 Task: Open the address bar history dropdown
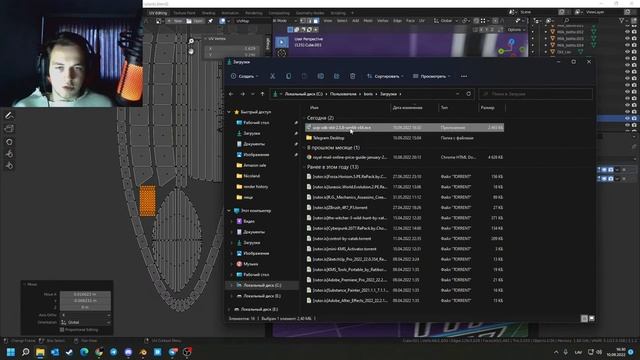coord(458,94)
